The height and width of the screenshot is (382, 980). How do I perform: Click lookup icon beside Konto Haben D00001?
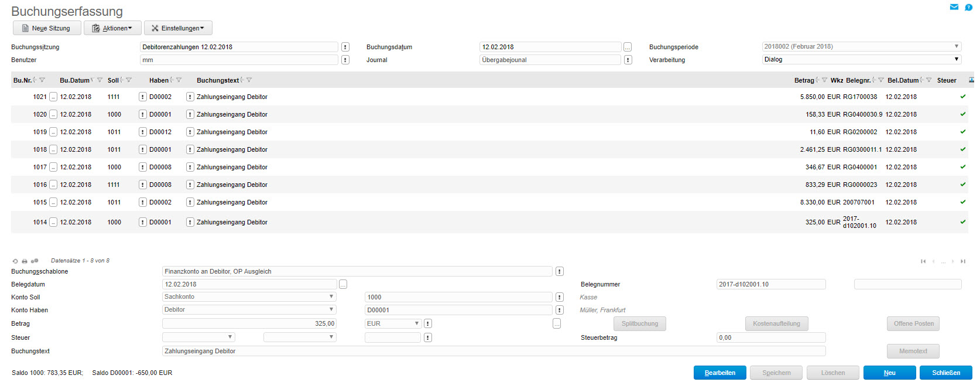(560, 310)
